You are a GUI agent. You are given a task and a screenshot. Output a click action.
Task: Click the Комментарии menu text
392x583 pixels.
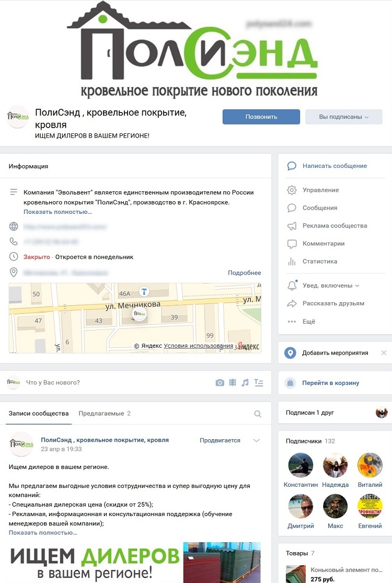pos(324,244)
